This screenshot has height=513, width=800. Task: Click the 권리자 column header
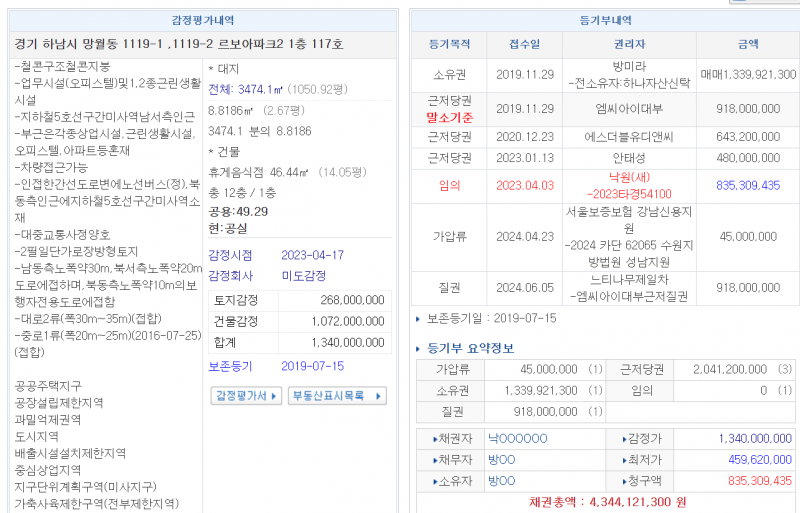[x=629, y=44]
